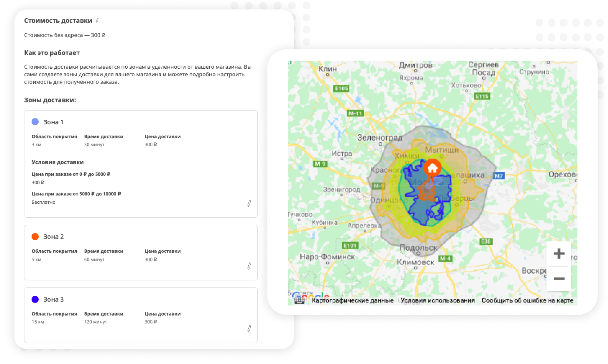Screen dimensions: 608x364
Task: Select the Зона 1 light-blue color dot
Action: pyautogui.click(x=35, y=122)
